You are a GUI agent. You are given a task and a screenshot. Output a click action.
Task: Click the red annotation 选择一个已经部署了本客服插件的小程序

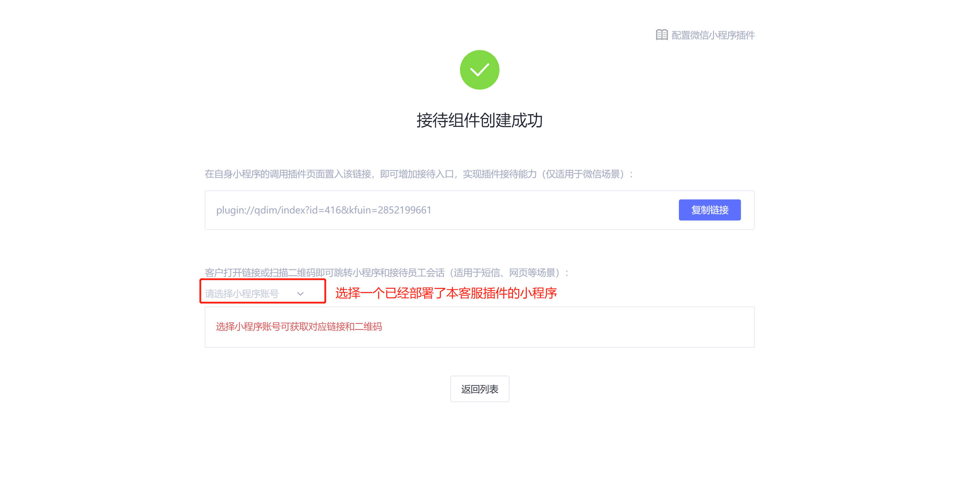[x=446, y=293]
